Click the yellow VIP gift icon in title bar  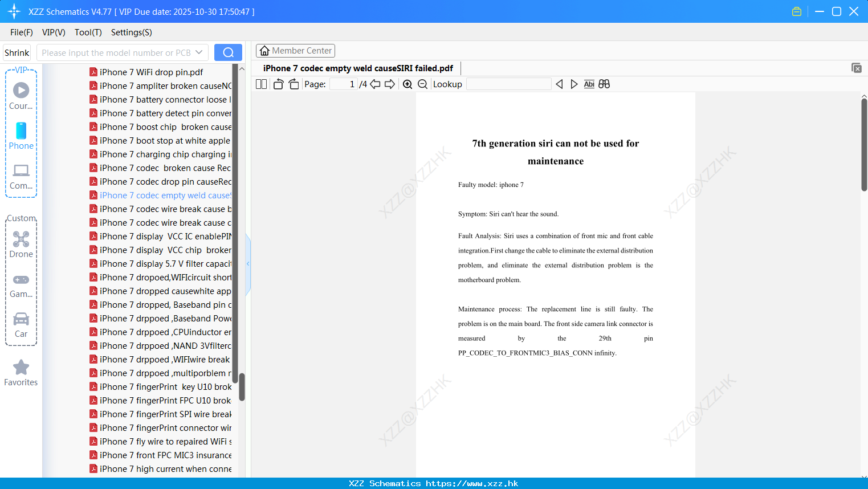pyautogui.click(x=797, y=11)
